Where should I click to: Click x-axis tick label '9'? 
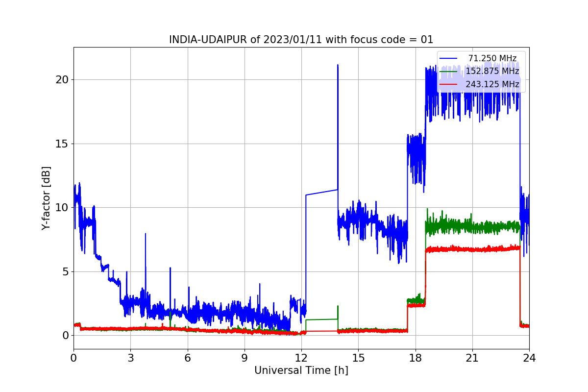pyautogui.click(x=245, y=358)
